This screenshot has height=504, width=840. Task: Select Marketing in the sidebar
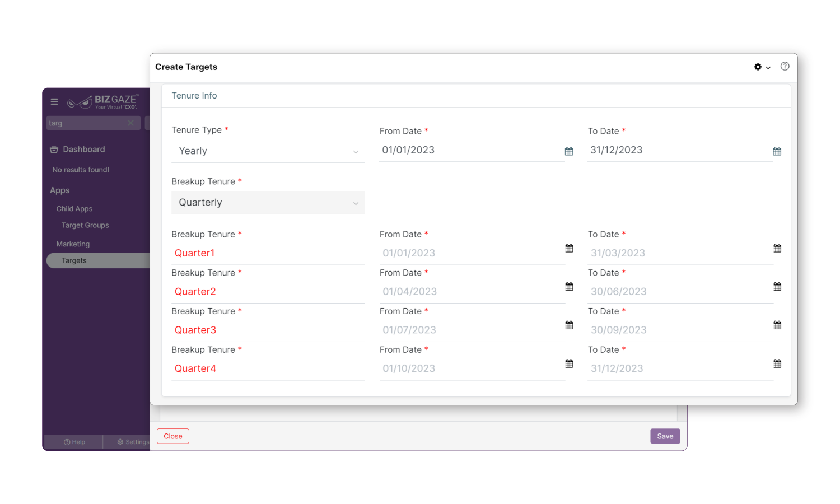[73, 244]
